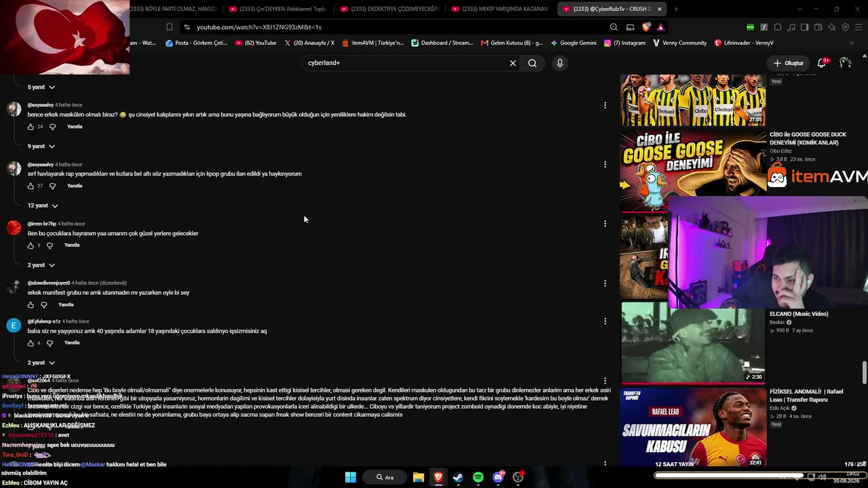Dislike the @Eylulwsp-s1z comment
The height and width of the screenshot is (488, 868).
(50, 343)
